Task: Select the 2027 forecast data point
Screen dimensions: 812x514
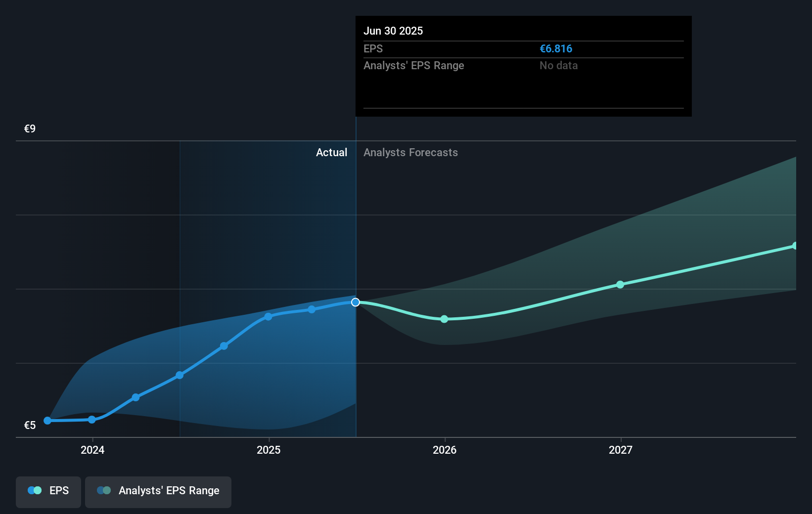Action: (620, 284)
